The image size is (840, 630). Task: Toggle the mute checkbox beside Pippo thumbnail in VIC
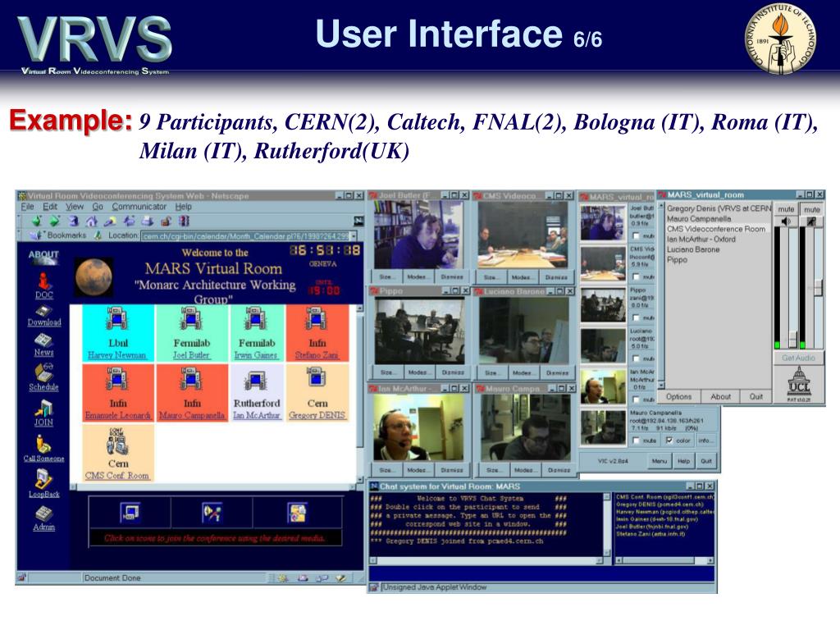[x=636, y=317]
